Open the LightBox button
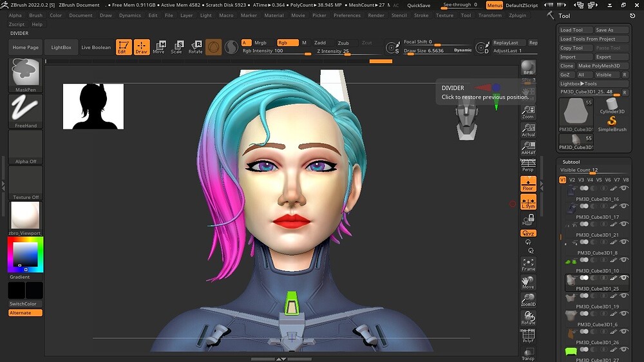The height and width of the screenshot is (362, 644). (61, 47)
